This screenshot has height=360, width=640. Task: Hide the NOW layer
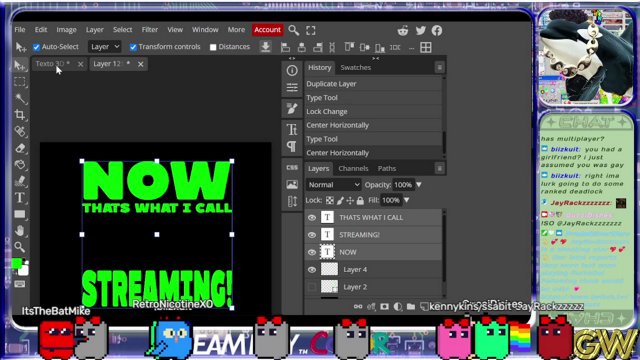click(x=312, y=252)
